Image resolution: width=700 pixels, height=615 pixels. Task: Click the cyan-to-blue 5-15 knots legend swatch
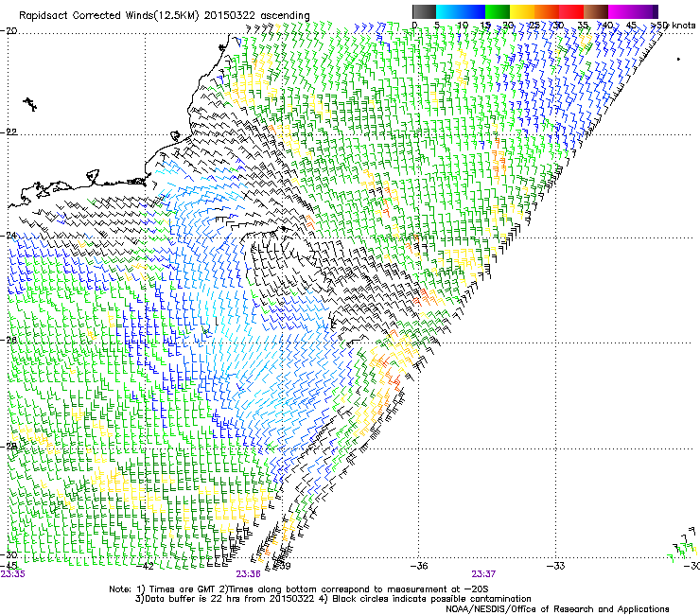coord(461,11)
